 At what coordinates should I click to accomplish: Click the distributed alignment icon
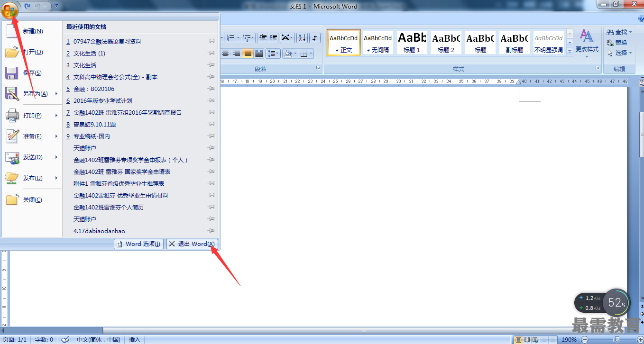pyautogui.click(x=259, y=53)
